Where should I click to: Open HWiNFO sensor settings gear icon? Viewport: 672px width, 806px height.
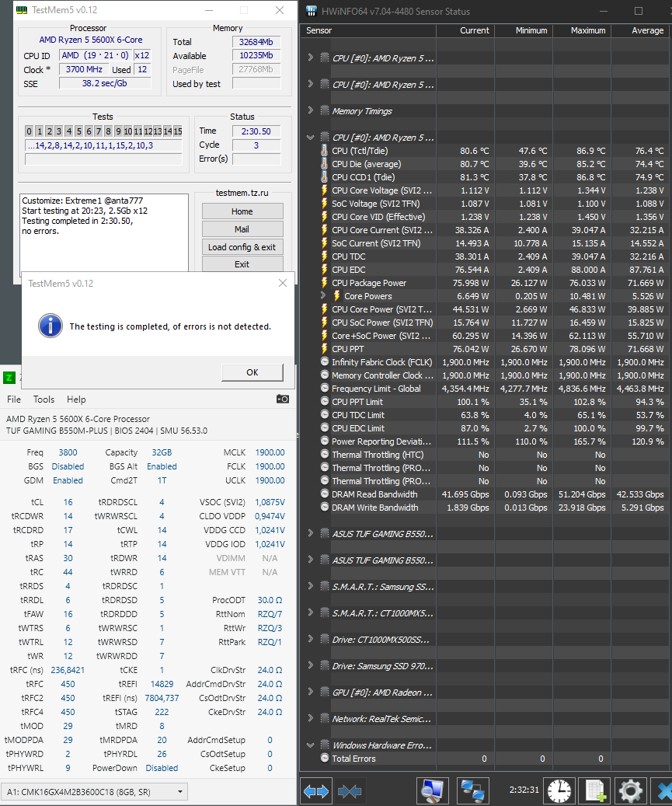630,791
